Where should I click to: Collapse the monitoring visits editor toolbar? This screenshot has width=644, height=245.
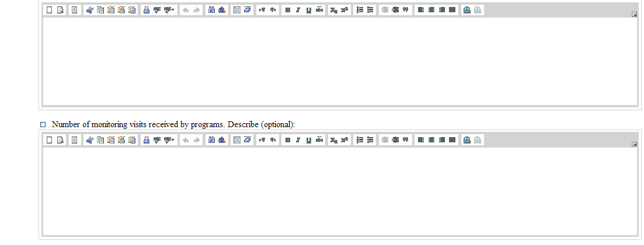point(635,144)
